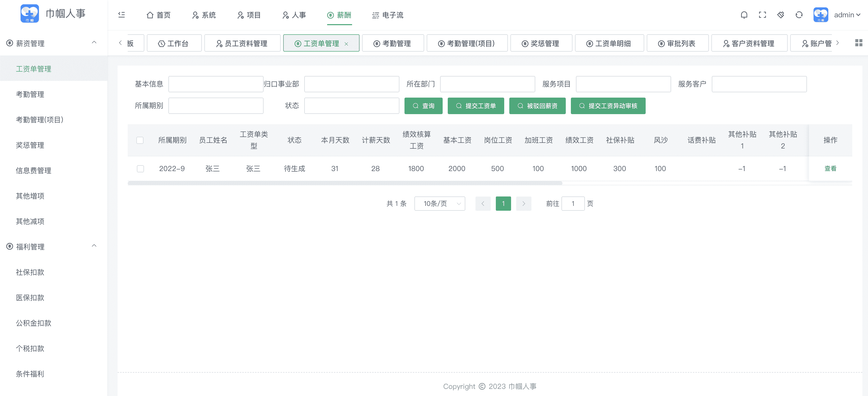868x396 pixels.
Task: Click the table horizontal scrollbar
Action: pos(345,183)
